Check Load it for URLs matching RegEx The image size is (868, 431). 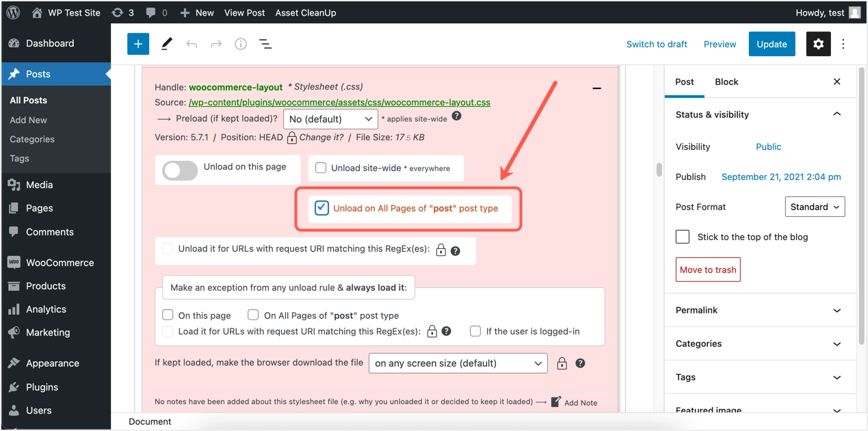pyautogui.click(x=168, y=331)
